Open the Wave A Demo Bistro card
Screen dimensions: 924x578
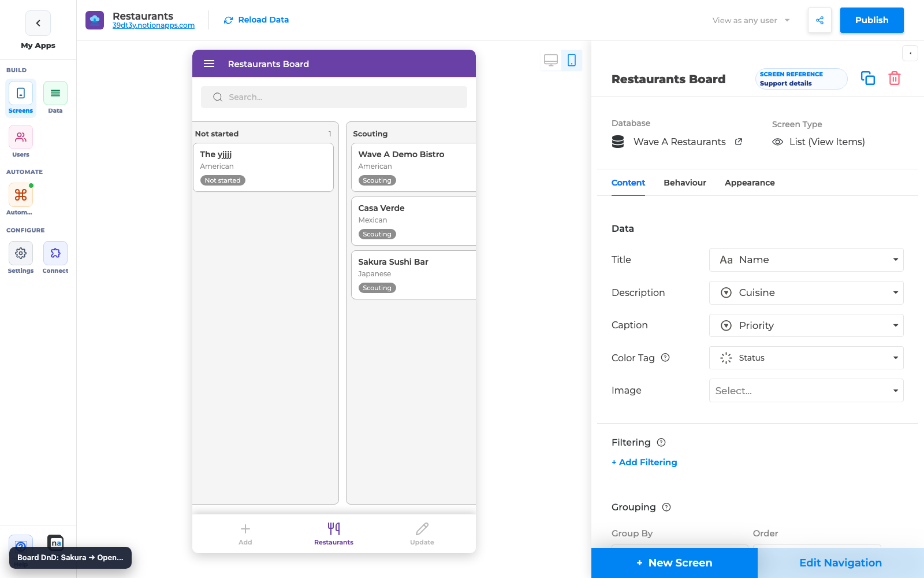tap(413, 167)
